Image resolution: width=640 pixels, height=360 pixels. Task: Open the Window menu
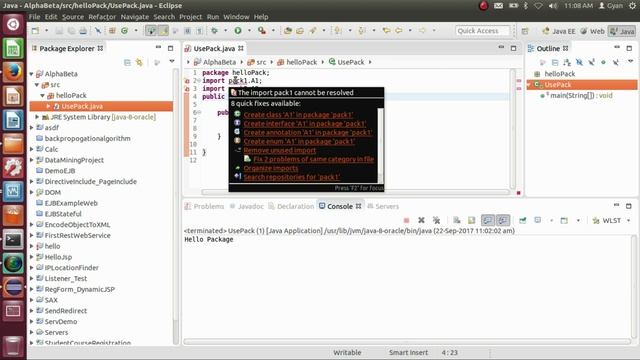236,17
